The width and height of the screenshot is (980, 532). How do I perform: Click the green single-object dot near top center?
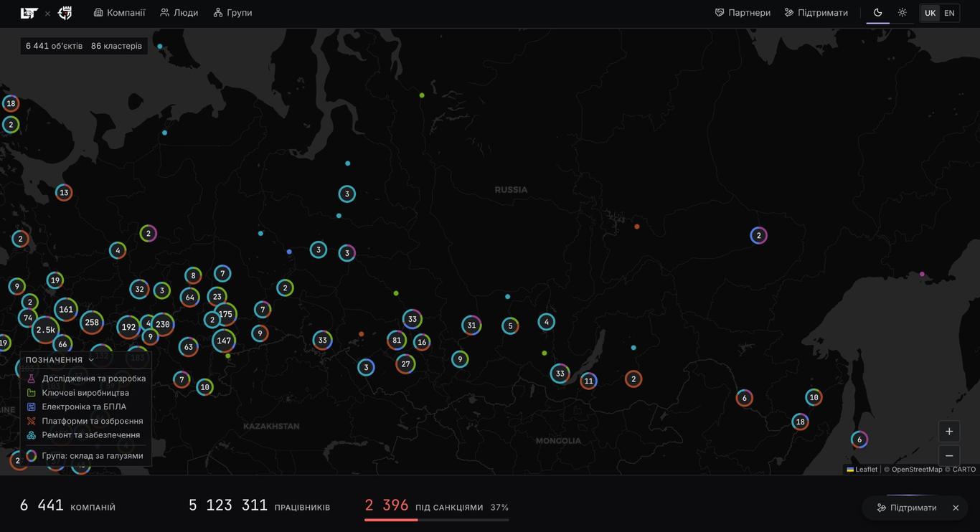tap(422, 95)
